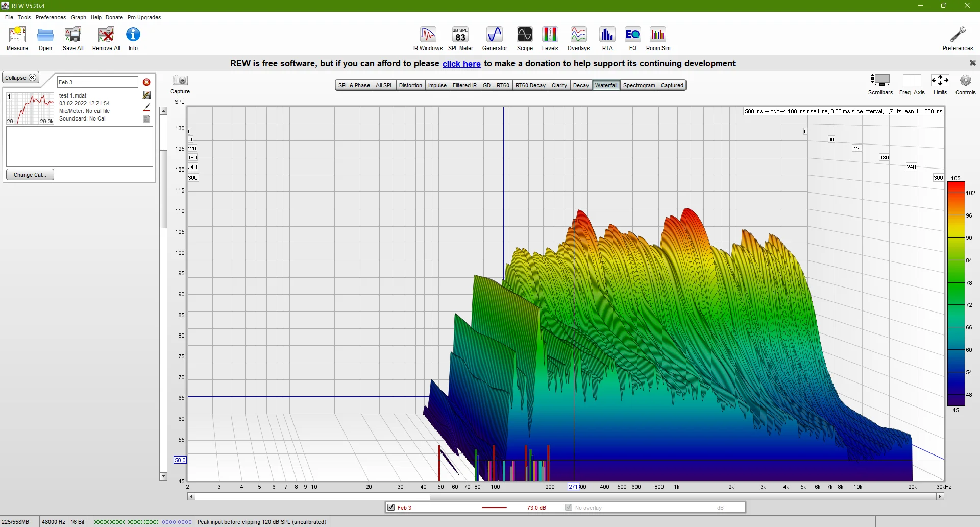Open the Pro Upgrades menu

pyautogui.click(x=144, y=17)
